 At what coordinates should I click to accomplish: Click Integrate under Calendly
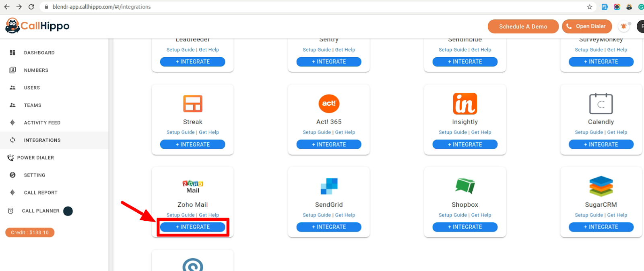pyautogui.click(x=601, y=144)
